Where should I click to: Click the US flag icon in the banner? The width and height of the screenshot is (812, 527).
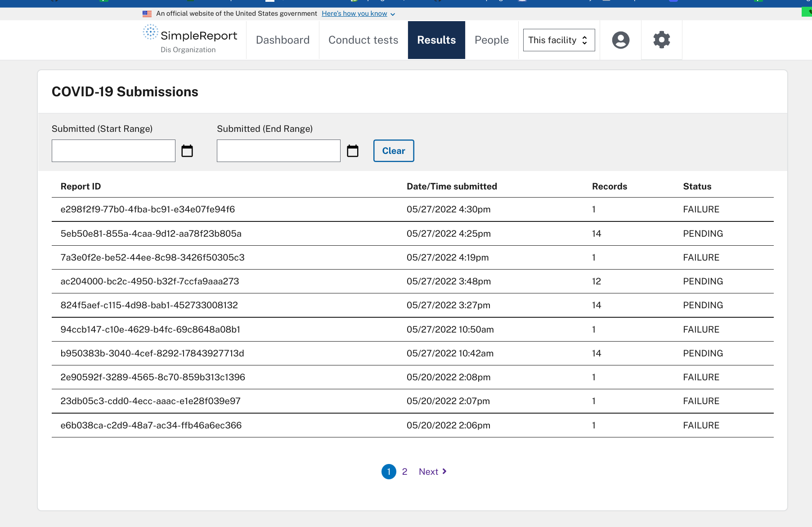(x=147, y=13)
